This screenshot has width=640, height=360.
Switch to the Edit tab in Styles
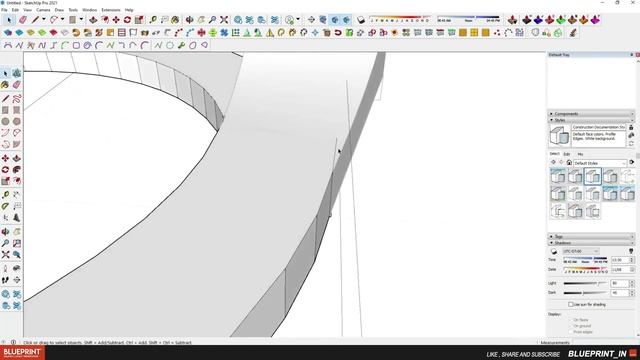point(567,154)
